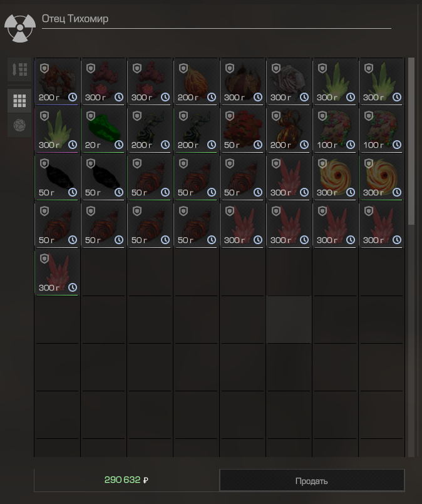Open the artifact filter icon in sidebar

click(x=19, y=125)
